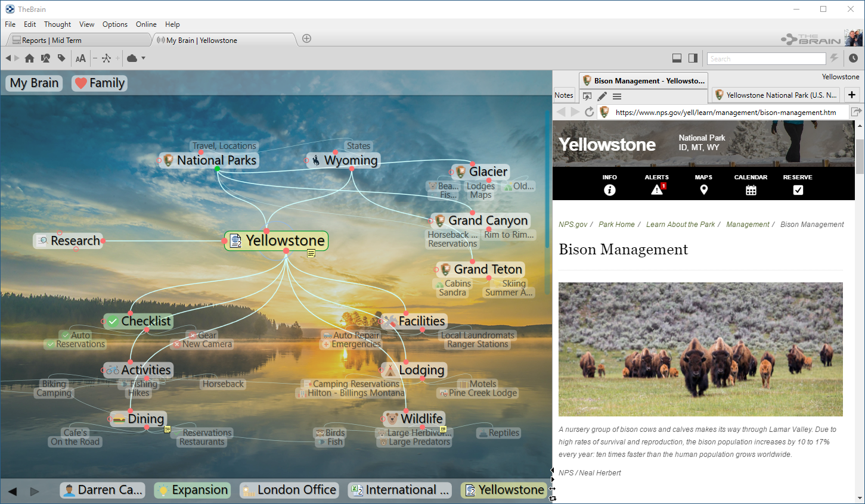The width and height of the screenshot is (865, 504).
Task: Expand the cloud sync dropdown arrow
Action: (144, 58)
